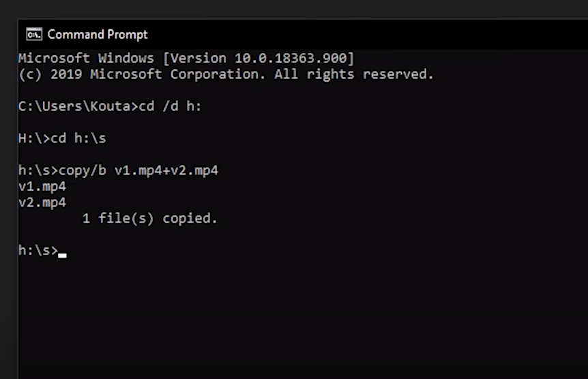Click the "Command Prompt" window title text
Image resolution: width=588 pixels, height=379 pixels.
[x=98, y=34]
